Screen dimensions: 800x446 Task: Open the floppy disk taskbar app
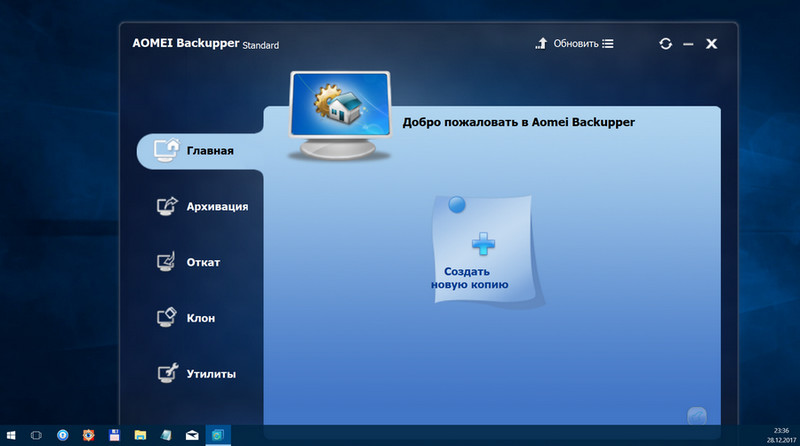pos(114,435)
